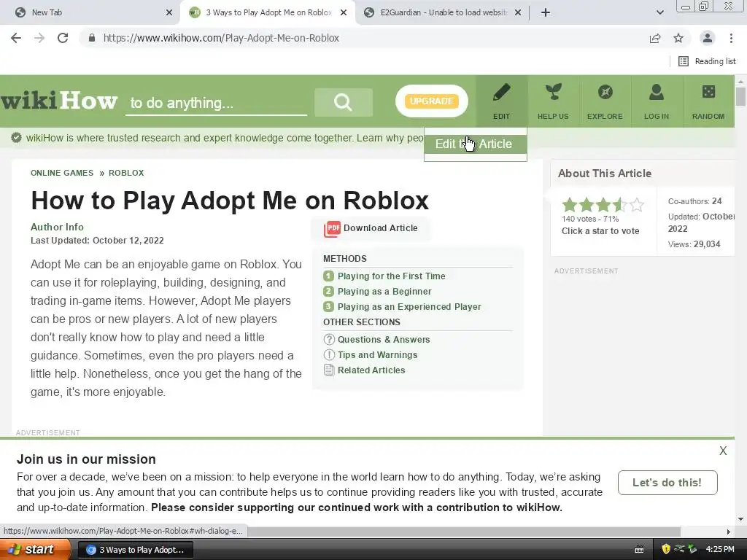Click the vertical page scrollbar thumb
The image size is (747, 560).
740,96
